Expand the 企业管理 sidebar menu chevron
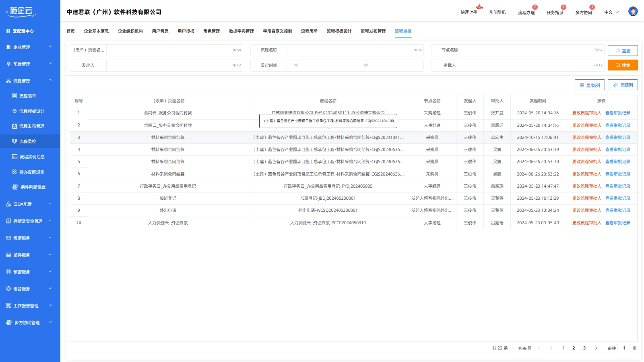Viewport: 644px width, 362px height. coord(50,47)
